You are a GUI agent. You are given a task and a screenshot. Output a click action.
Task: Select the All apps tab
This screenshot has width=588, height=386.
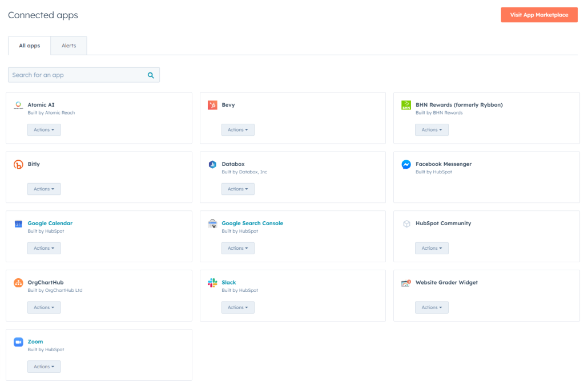pos(29,45)
